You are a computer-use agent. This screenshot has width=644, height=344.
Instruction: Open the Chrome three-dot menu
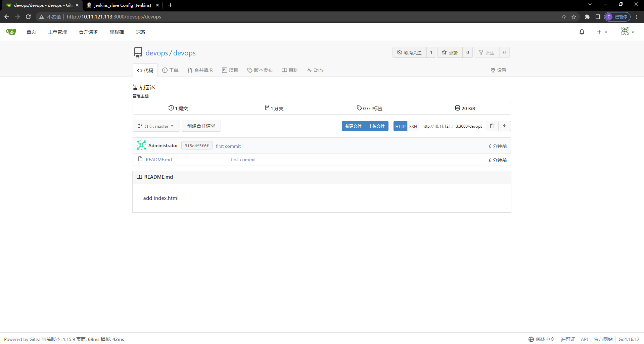point(637,17)
